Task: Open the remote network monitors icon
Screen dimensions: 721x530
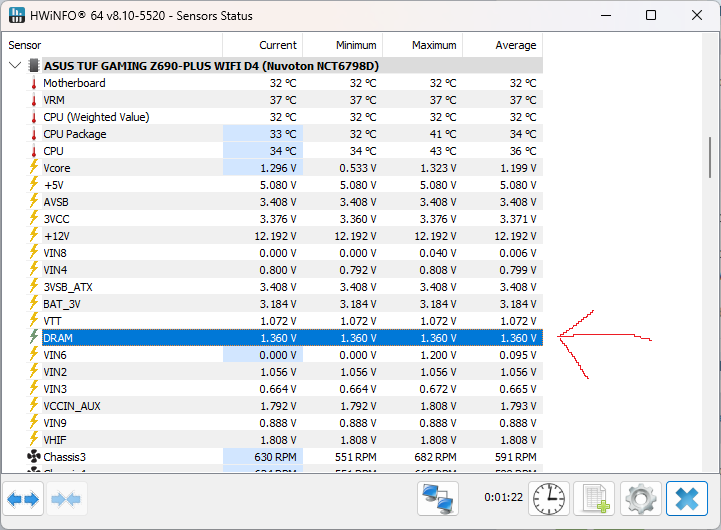Action: tap(438, 499)
